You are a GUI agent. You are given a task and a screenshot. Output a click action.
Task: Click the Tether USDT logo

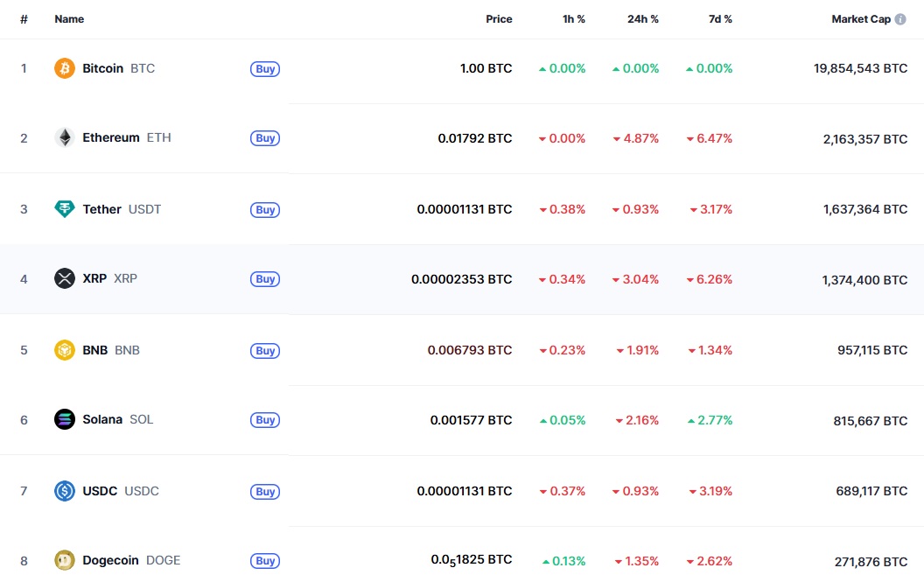[x=64, y=209]
